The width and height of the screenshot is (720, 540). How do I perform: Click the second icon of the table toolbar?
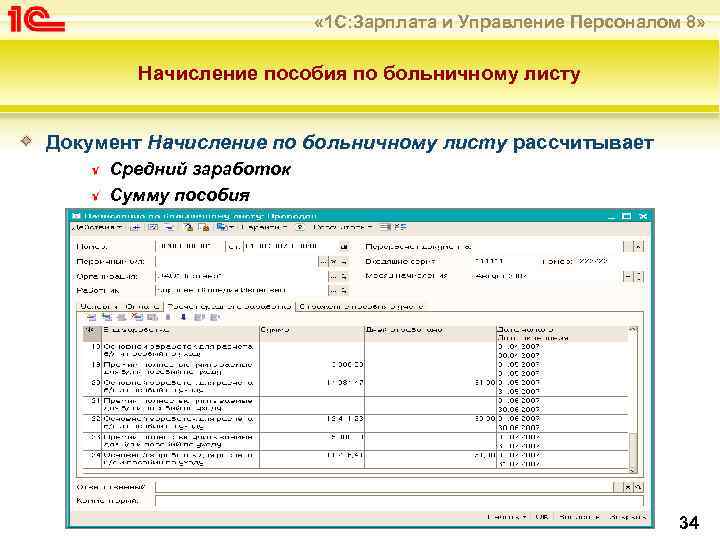tap(107, 317)
